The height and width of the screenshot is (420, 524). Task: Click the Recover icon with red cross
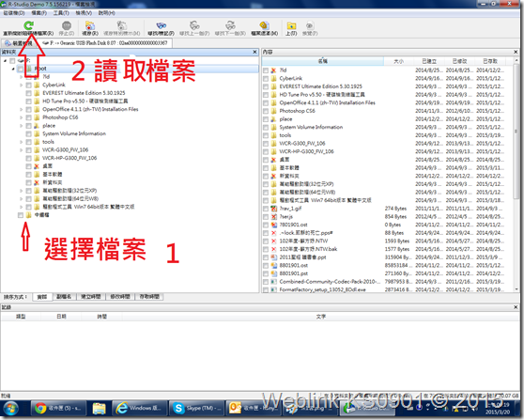tap(90, 25)
